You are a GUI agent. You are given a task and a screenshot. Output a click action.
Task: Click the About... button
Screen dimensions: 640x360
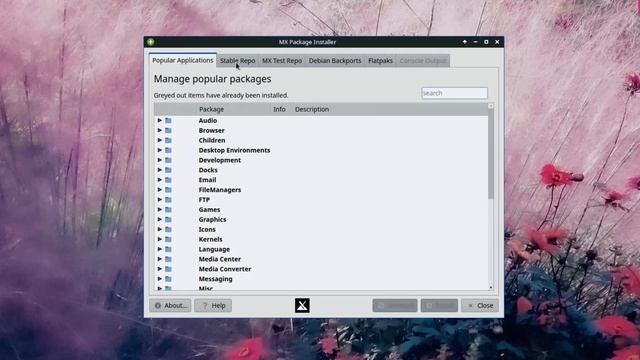(x=170, y=305)
